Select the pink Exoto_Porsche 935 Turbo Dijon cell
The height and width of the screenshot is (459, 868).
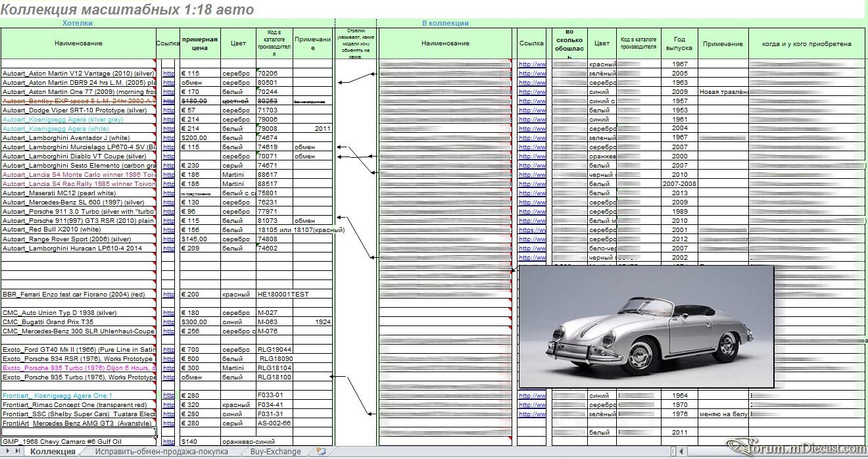click(78, 368)
